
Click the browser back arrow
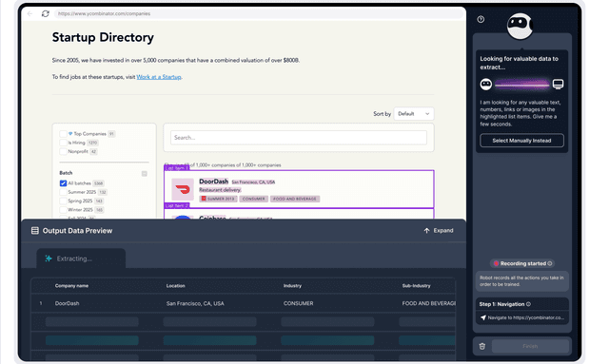29,13
